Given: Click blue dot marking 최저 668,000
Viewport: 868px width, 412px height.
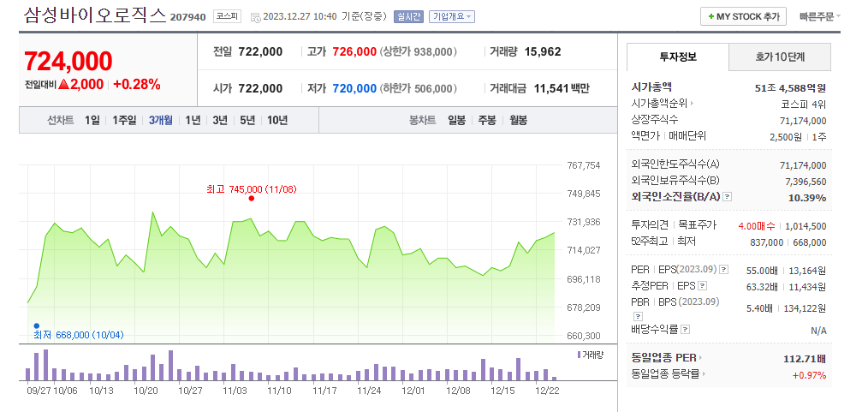Looking at the screenshot, I should (37, 325).
